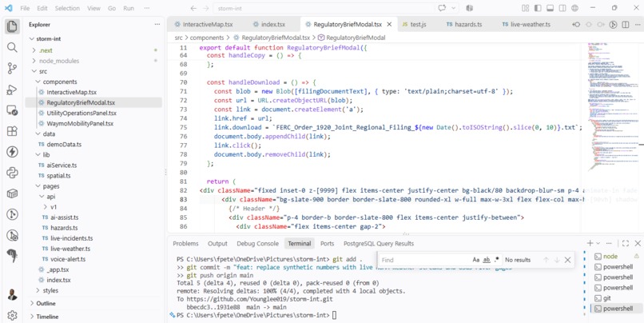Switch to the live-weather.ts editor tab
This screenshot has width=644, height=323.
(x=526, y=24)
